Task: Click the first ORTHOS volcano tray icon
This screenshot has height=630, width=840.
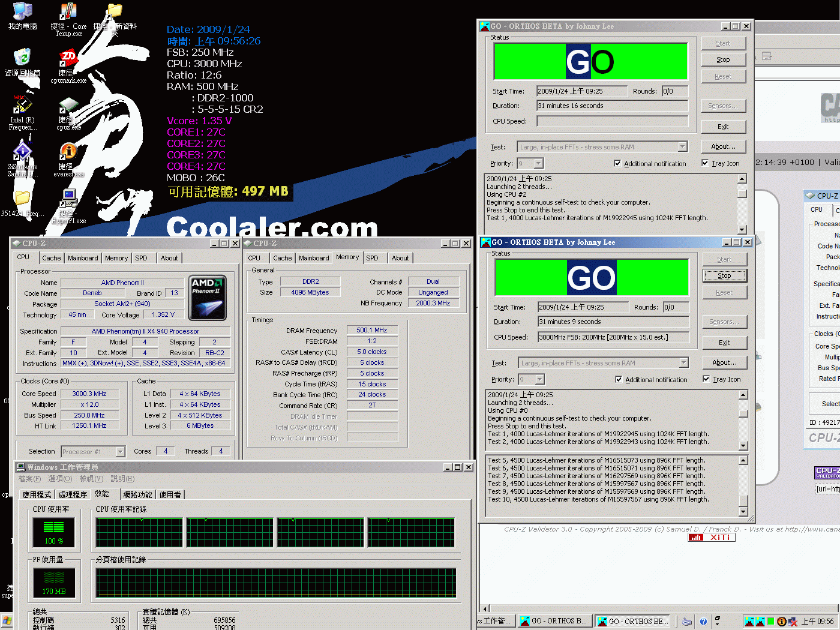Action: coord(749,621)
